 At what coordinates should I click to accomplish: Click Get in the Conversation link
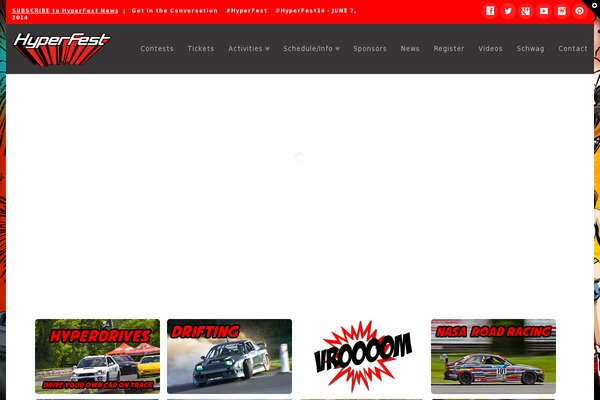click(x=174, y=11)
